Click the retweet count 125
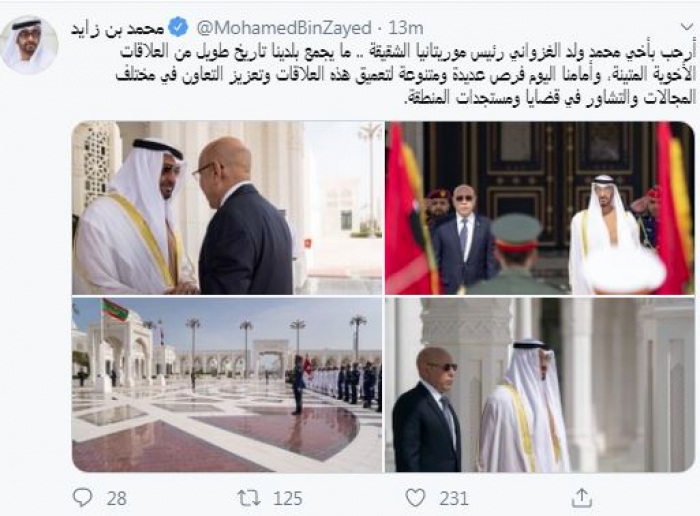Screen dimensions: 700x516 pos(288,498)
